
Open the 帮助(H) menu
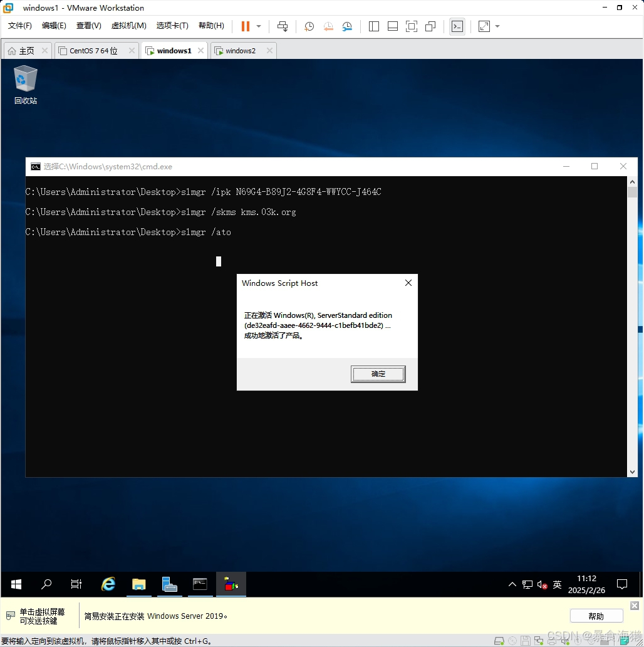tap(212, 26)
